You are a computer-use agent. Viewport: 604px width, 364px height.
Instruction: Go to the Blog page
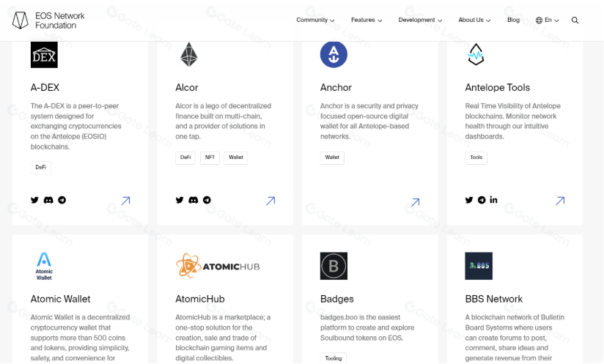513,21
